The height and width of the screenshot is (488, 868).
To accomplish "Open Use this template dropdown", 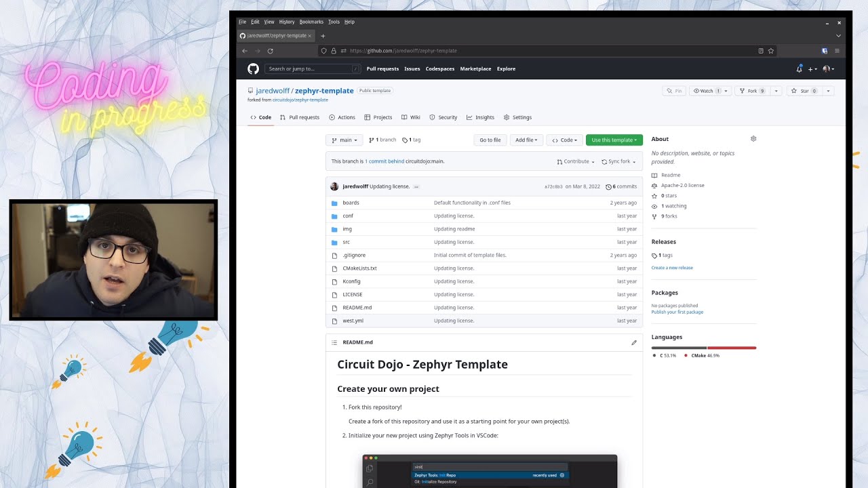I will (614, 140).
